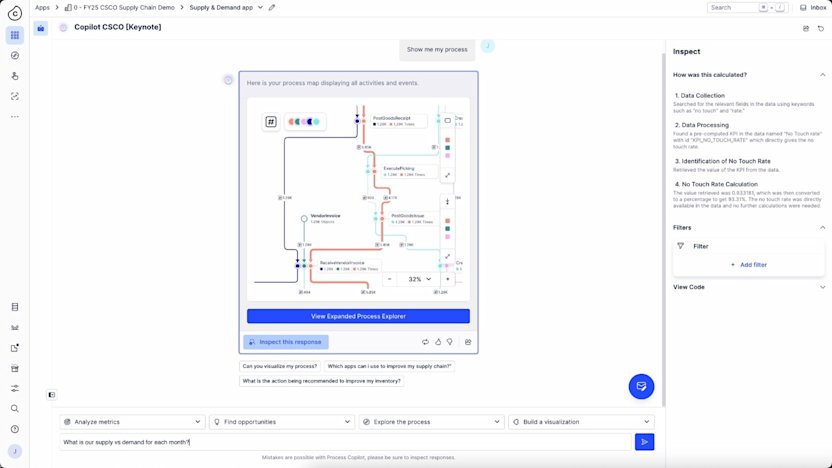Click the pencil edit icon beside app name
This screenshot has height=468, width=832.
tap(272, 7)
